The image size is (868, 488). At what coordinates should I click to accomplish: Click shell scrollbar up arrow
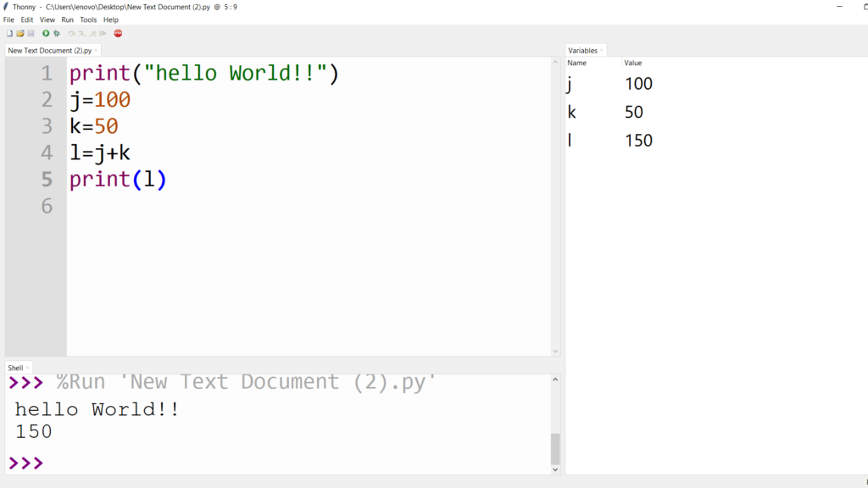[x=555, y=380]
